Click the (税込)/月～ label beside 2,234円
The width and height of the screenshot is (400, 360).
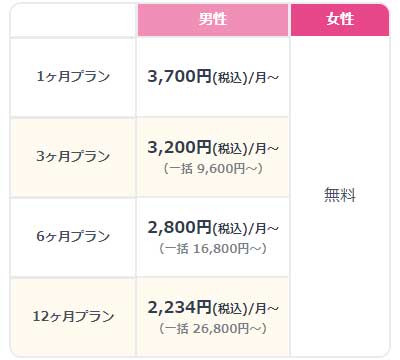click(x=245, y=309)
